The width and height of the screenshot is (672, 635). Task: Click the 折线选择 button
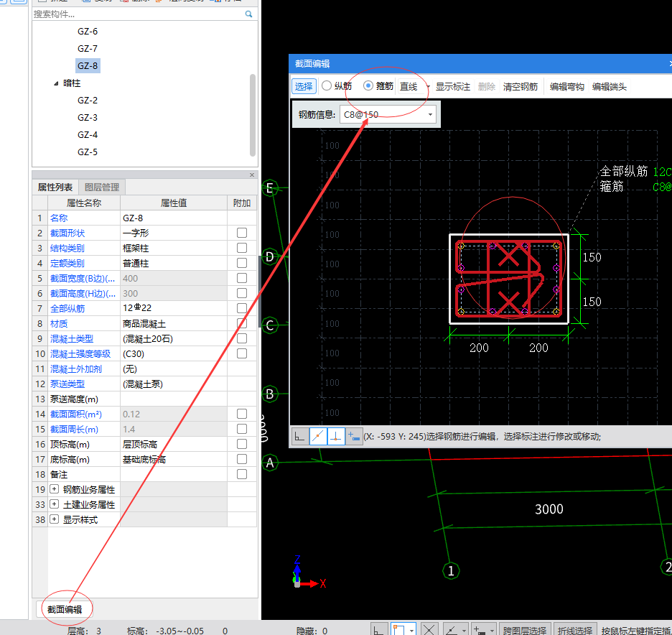(x=574, y=630)
